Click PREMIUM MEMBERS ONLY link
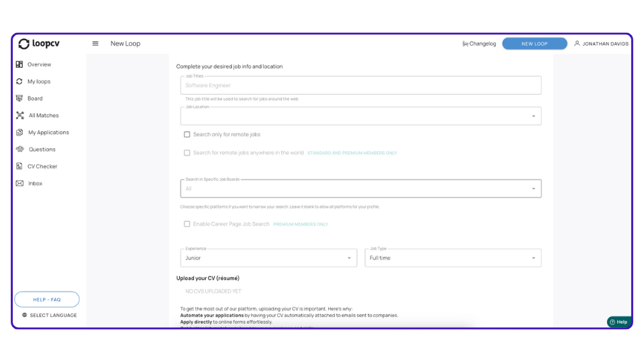 point(301,225)
